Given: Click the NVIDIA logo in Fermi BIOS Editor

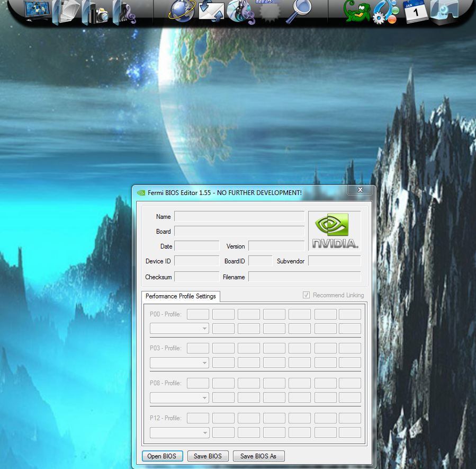Looking at the screenshot, I should [x=335, y=231].
